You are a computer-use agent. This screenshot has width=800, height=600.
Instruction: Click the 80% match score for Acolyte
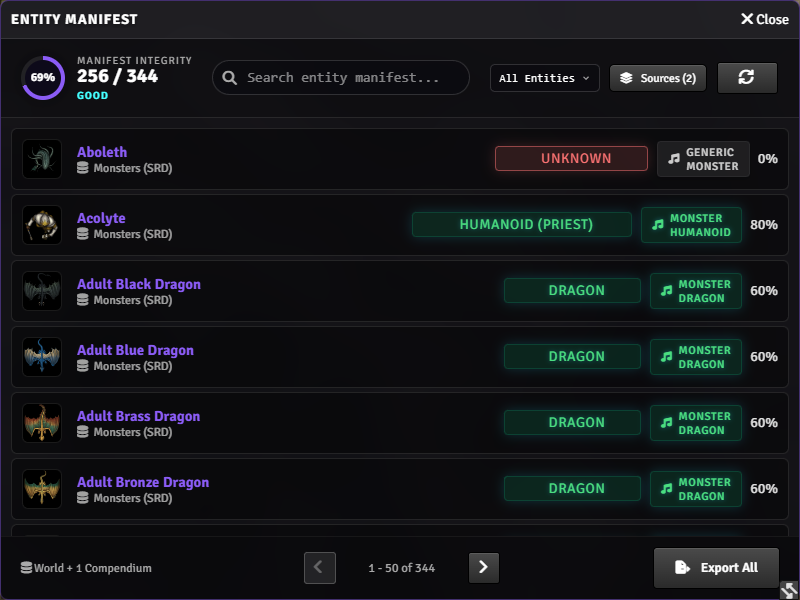[x=764, y=224]
